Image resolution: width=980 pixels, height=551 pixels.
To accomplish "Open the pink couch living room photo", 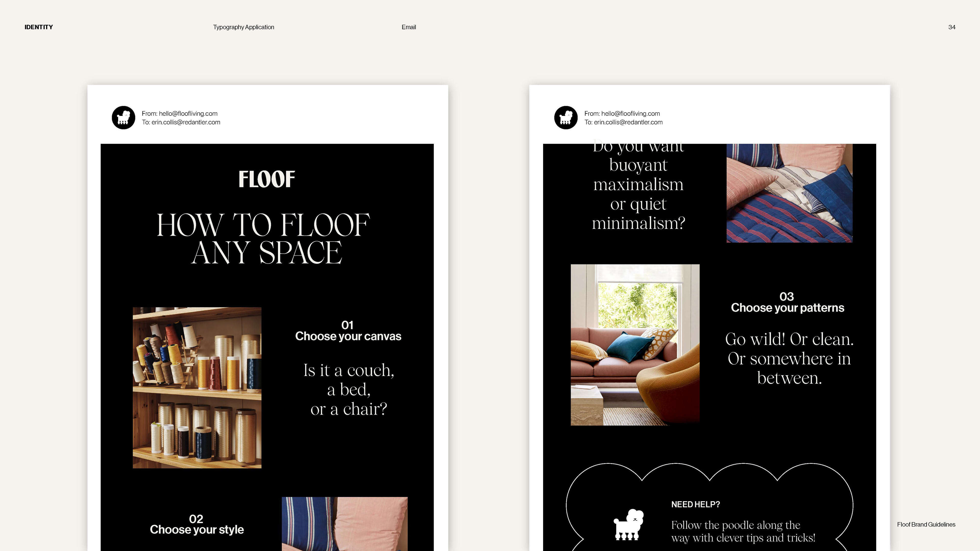I will click(x=635, y=345).
